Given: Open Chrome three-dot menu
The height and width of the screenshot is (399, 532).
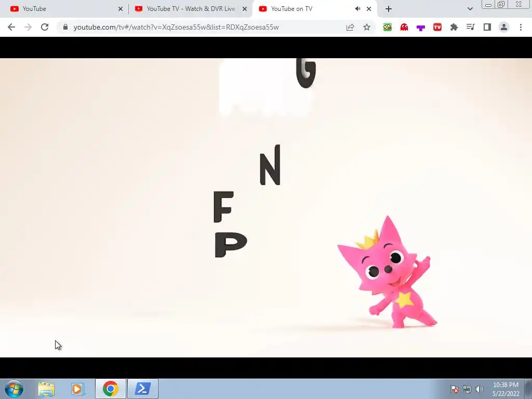Looking at the screenshot, I should click(x=521, y=27).
